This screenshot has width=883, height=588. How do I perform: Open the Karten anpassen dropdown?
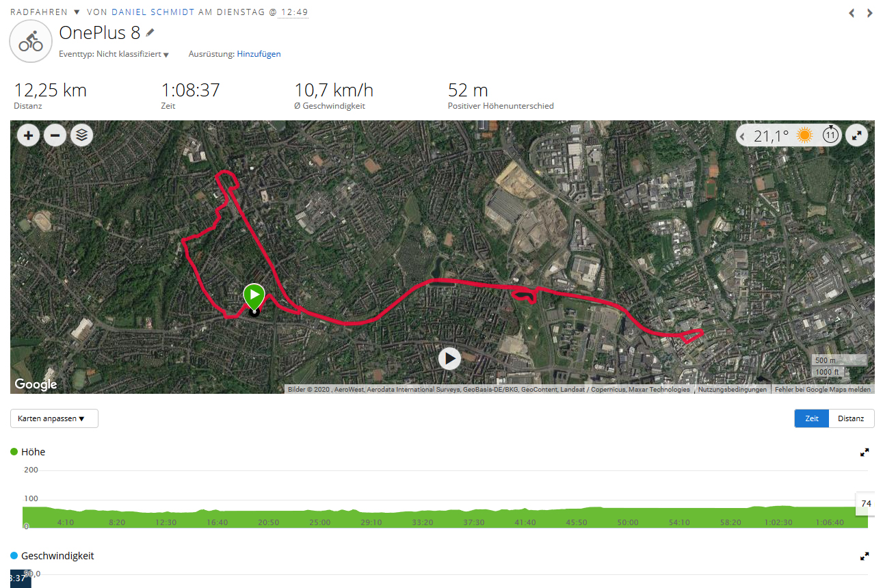click(54, 418)
